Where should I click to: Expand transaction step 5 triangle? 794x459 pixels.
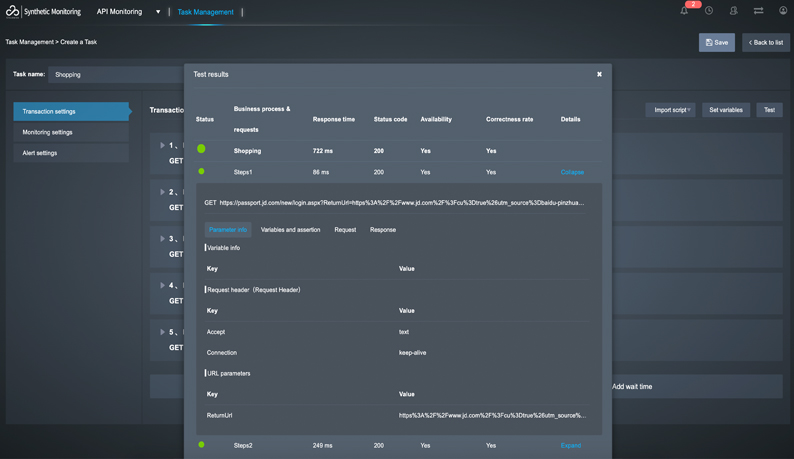tap(162, 332)
